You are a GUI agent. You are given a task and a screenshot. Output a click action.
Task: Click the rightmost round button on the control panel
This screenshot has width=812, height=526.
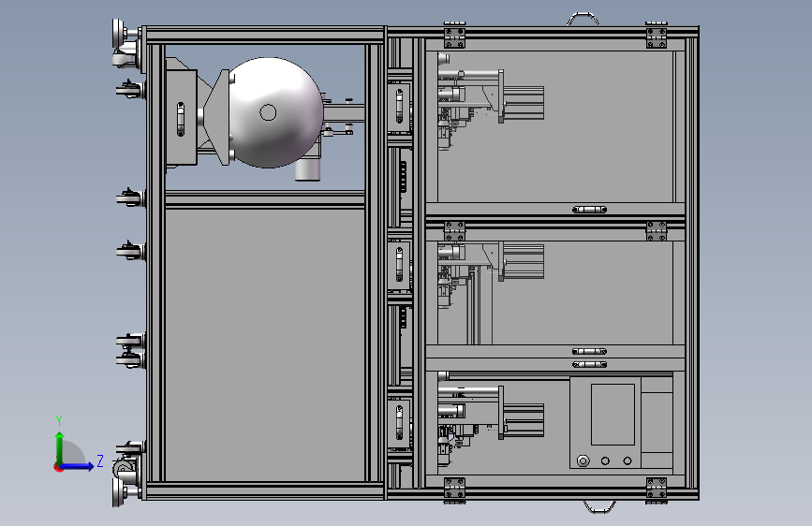coord(627,460)
